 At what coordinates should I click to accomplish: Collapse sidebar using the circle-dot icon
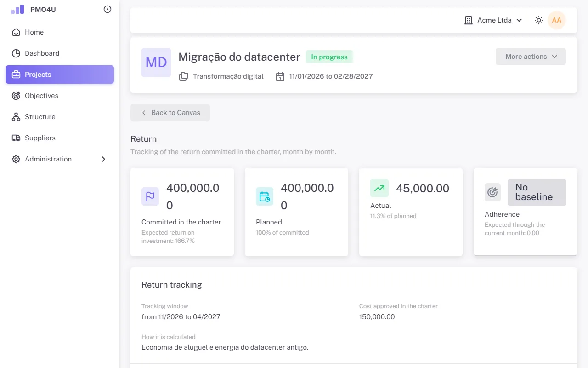107,9
